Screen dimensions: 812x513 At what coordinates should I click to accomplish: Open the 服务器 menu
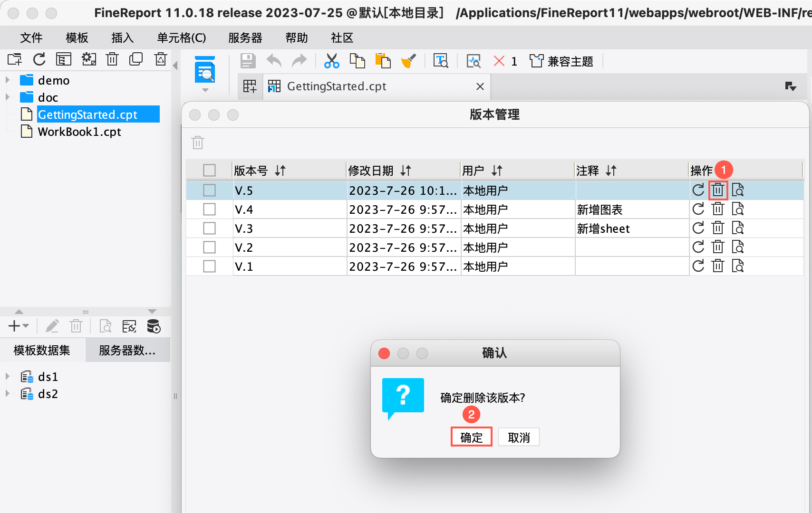pos(245,38)
